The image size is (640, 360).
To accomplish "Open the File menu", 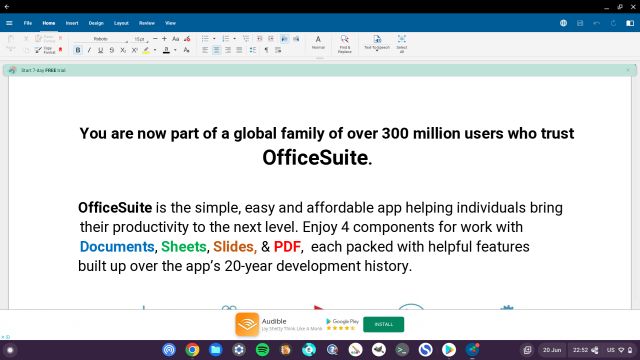I will point(28,23).
